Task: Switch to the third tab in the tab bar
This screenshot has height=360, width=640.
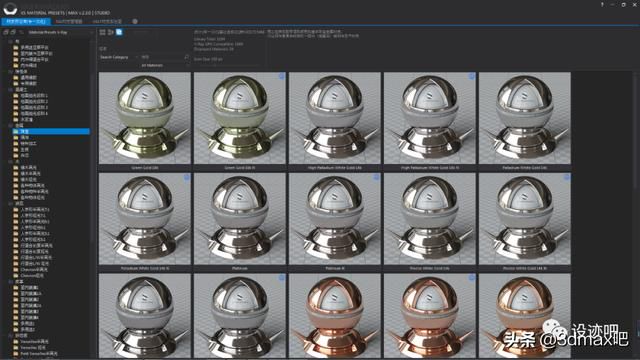Action: point(107,21)
